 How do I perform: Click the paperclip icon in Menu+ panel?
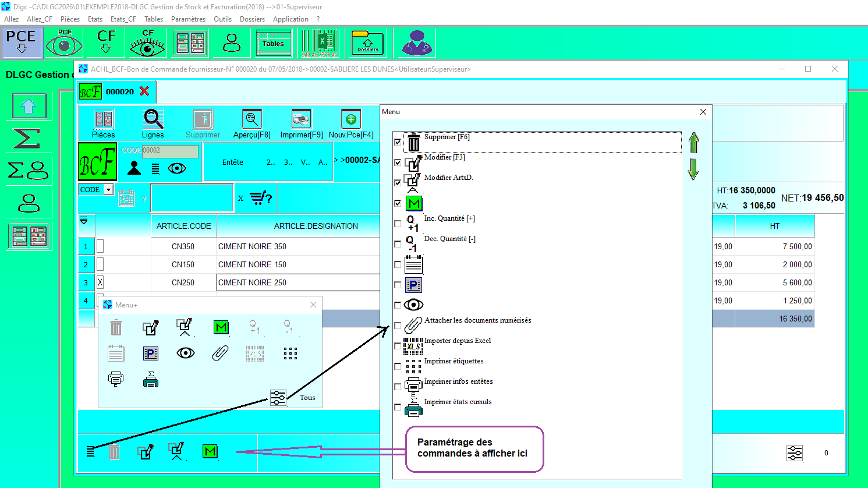[x=220, y=353]
